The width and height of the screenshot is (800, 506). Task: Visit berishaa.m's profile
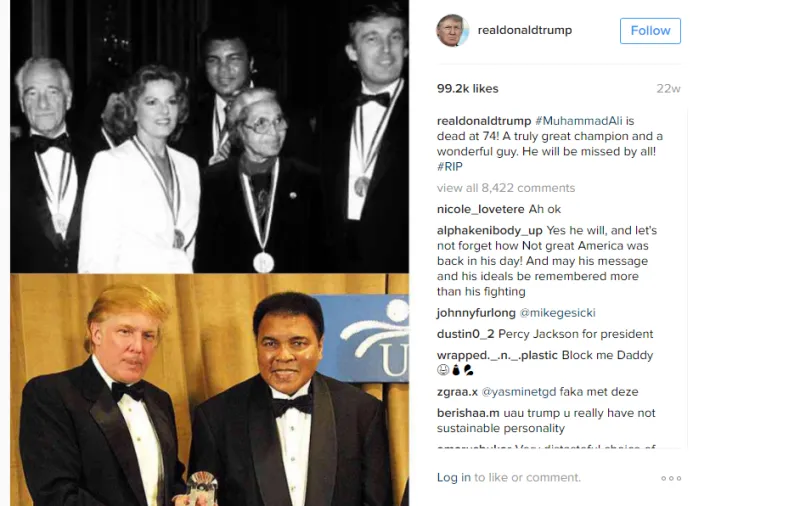[x=472, y=413]
